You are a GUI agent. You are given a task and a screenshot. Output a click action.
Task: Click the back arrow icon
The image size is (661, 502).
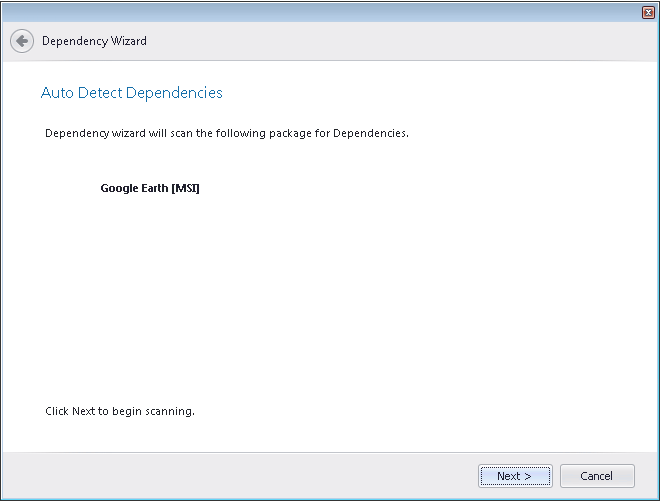click(21, 41)
